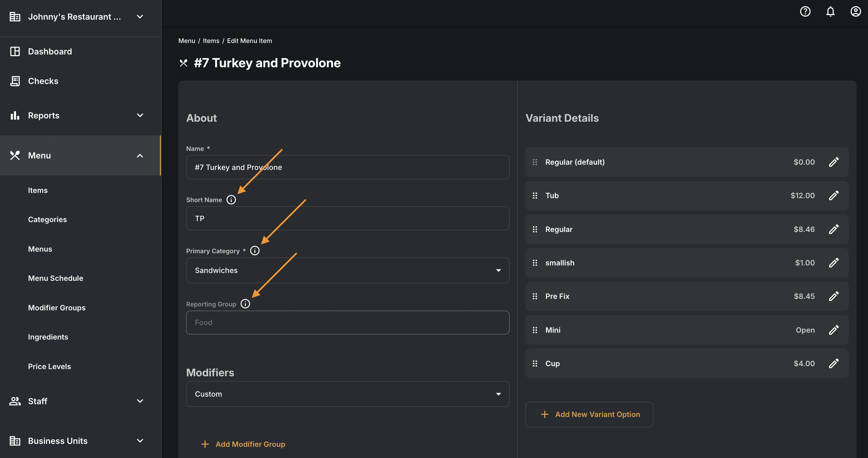Screen dimensions: 868x458
Task: Grab the Pre Fix row drag handle
Action: tap(535, 296)
